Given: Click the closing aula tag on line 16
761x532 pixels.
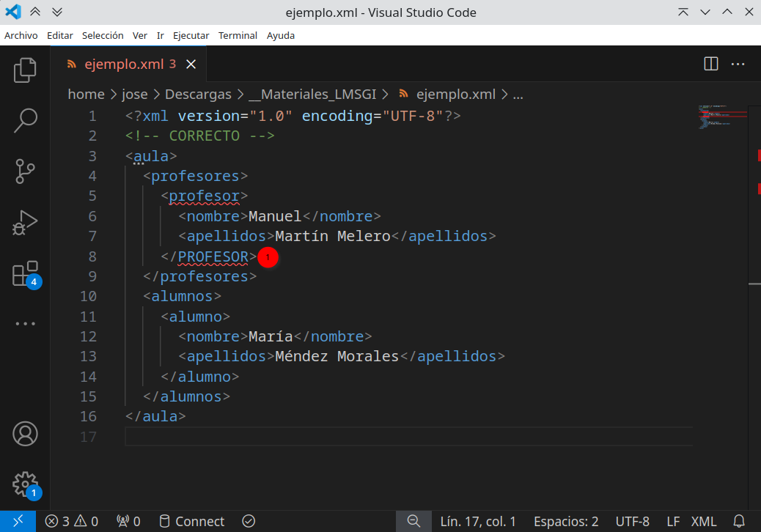Looking at the screenshot, I should coord(155,416).
